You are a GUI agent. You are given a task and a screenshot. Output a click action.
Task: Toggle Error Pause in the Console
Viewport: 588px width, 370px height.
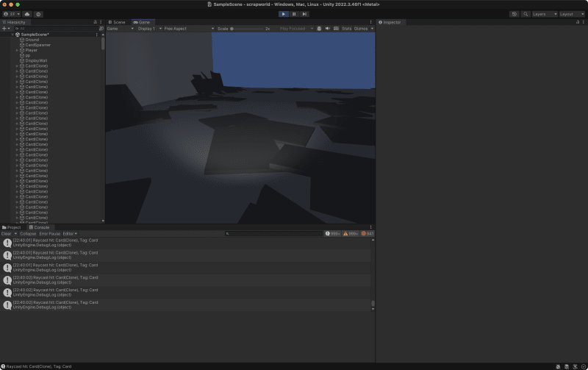49,234
